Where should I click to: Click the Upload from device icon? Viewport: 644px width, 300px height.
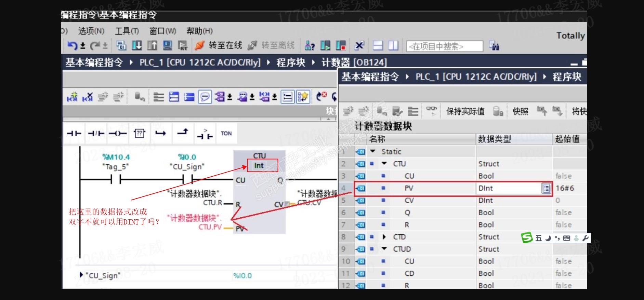(152, 45)
